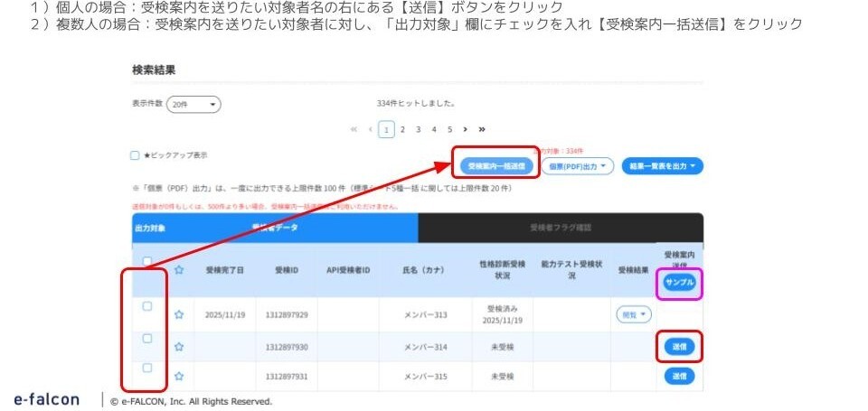Viewport: 868px width, 411px height.
Task: Star the メンバー314 row
Action: click(x=179, y=346)
